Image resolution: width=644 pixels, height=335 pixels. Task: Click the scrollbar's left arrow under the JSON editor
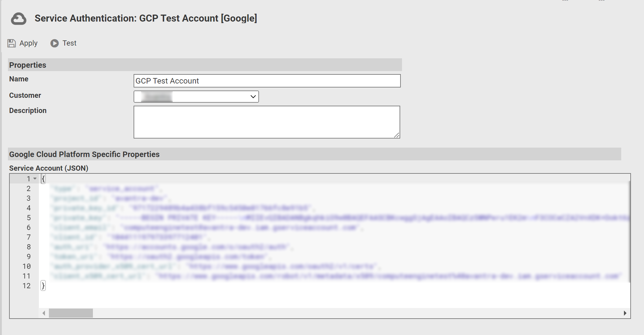tap(44, 313)
